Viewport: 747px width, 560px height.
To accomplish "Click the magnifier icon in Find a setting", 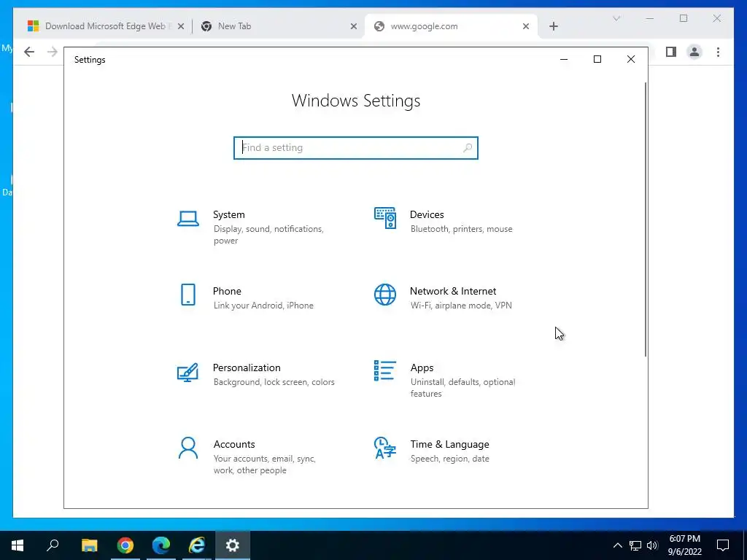I will click(468, 147).
